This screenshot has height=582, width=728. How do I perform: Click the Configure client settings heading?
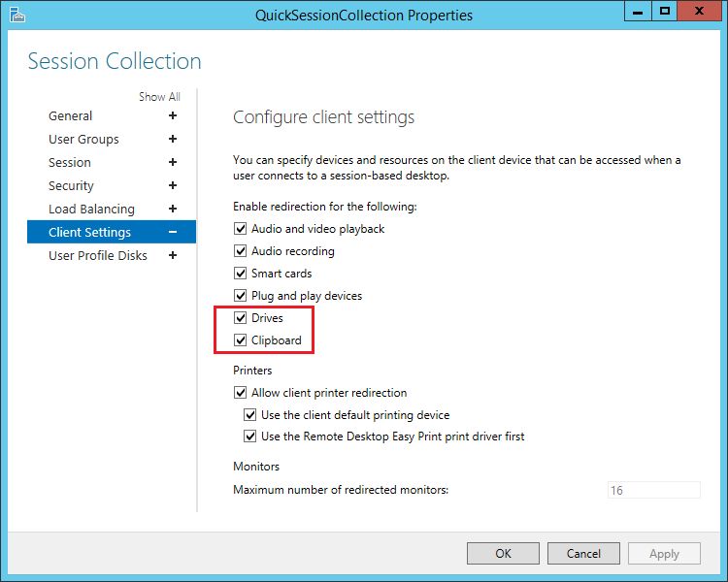point(323,117)
